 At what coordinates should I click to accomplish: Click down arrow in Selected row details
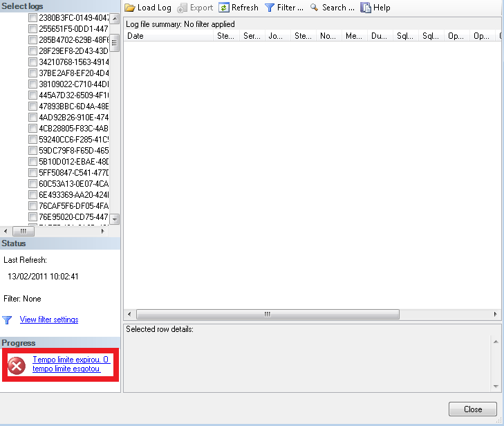coord(495,386)
